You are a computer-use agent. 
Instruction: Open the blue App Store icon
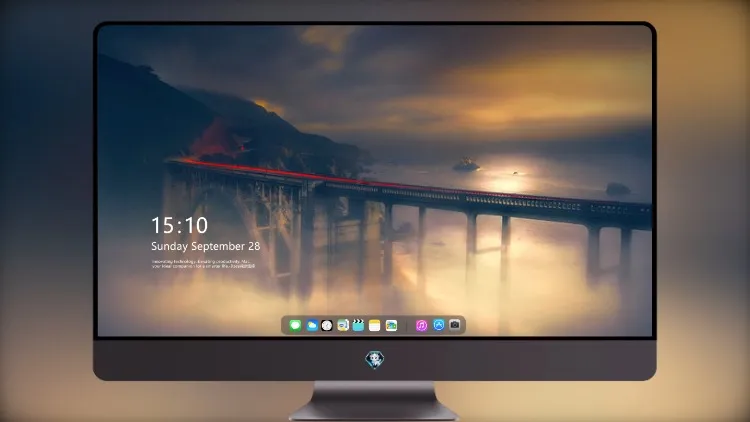click(439, 325)
